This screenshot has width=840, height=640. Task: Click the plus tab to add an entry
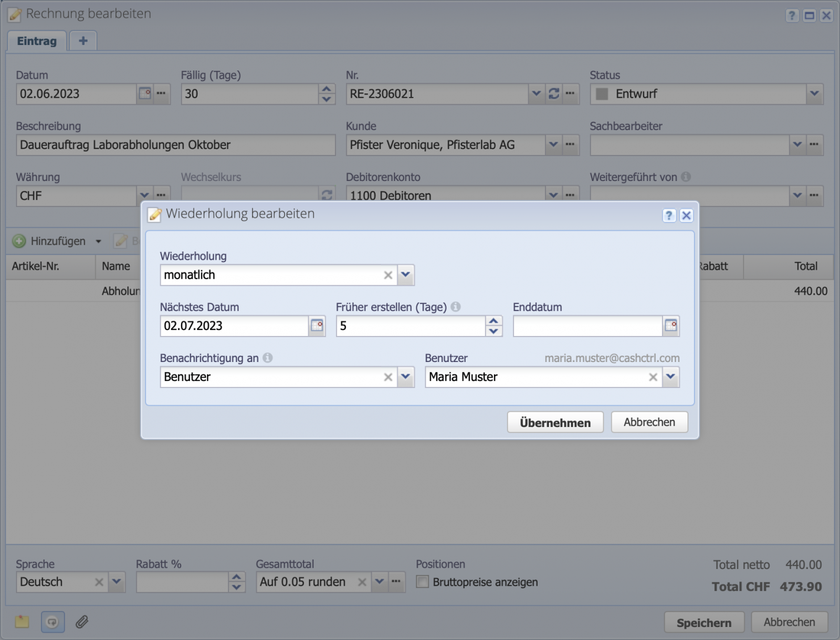(x=83, y=40)
